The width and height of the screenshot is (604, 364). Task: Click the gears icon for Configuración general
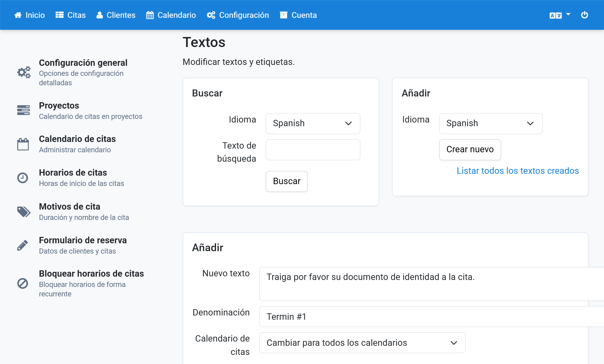point(24,72)
